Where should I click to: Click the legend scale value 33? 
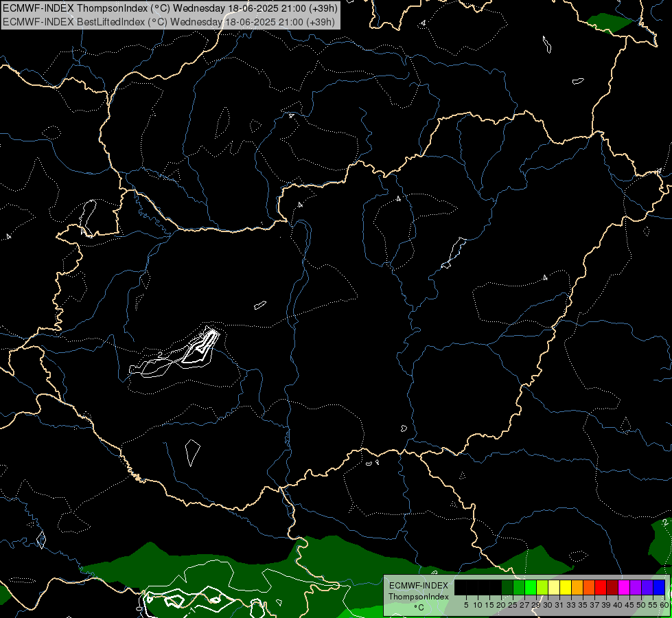coord(571,605)
